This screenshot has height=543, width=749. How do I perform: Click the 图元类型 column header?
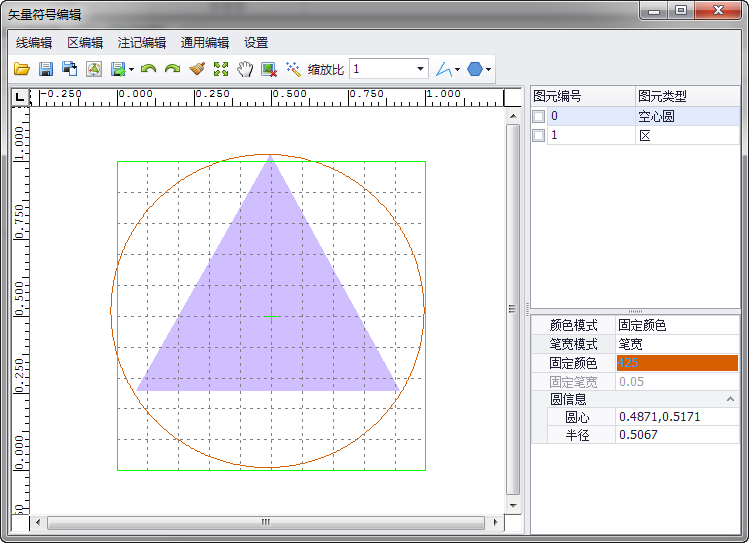pyautogui.click(x=662, y=96)
